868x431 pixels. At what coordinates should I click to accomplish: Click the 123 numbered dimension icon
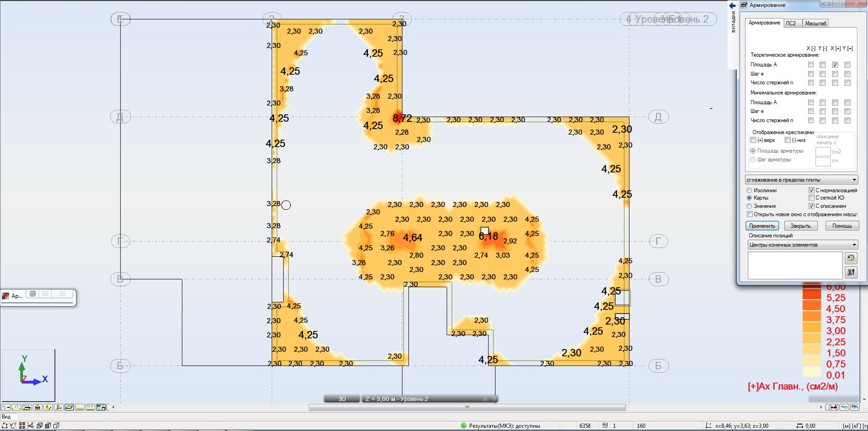coord(90,407)
